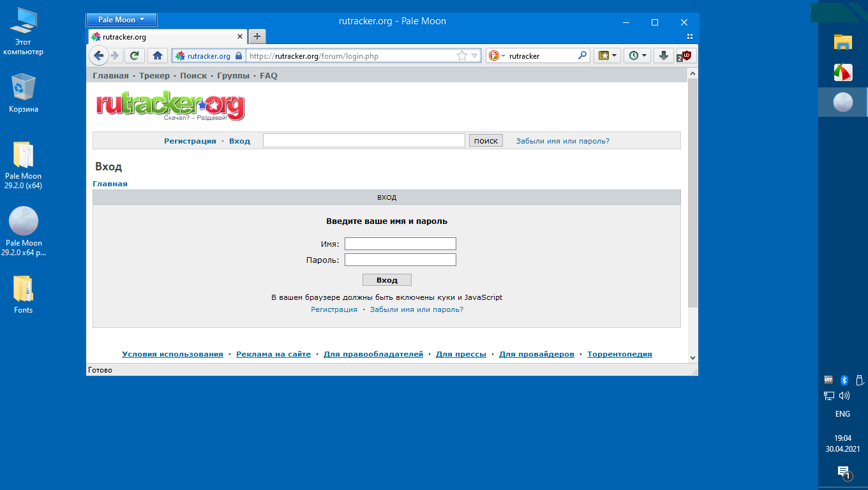Open the Условия использования footer link
The width and height of the screenshot is (868, 490).
172,354
